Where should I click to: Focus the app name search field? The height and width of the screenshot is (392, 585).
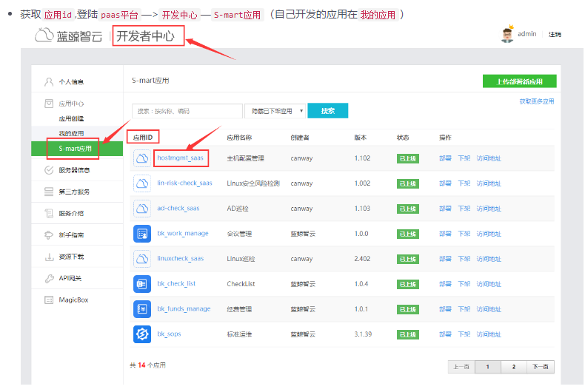tap(187, 111)
